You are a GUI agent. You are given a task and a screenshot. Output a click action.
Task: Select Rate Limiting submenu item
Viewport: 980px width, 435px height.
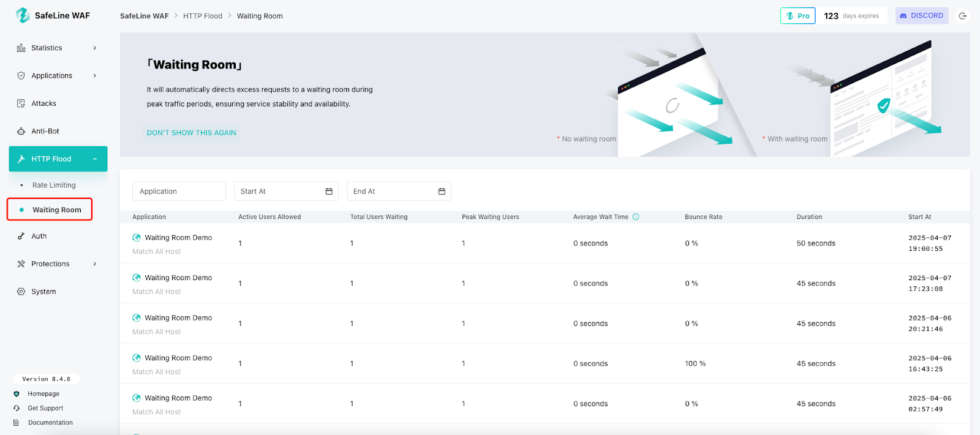(54, 185)
